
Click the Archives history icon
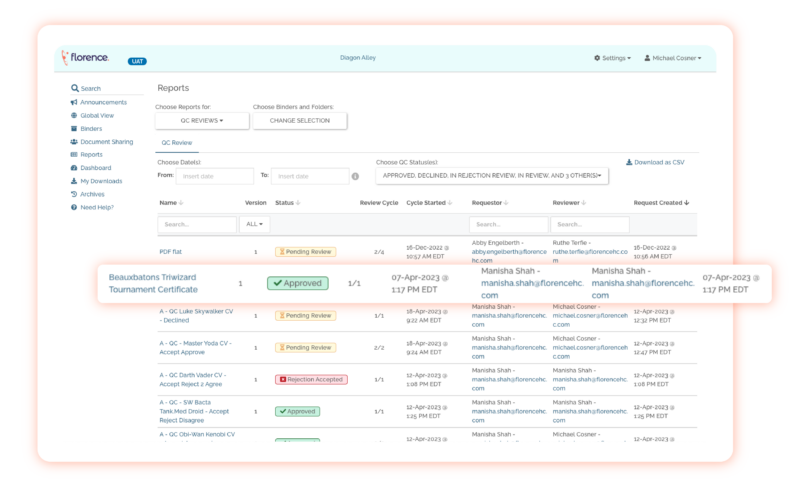pos(74,194)
